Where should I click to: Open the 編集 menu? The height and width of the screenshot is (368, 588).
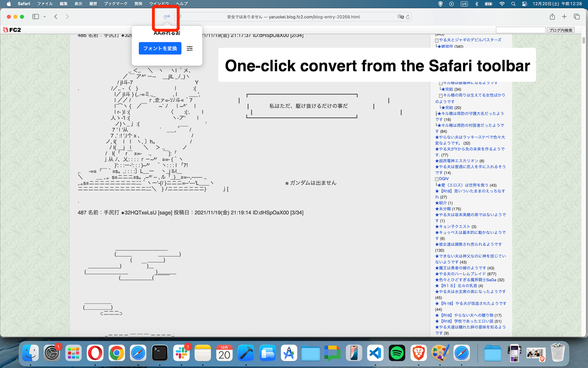tap(64, 4)
